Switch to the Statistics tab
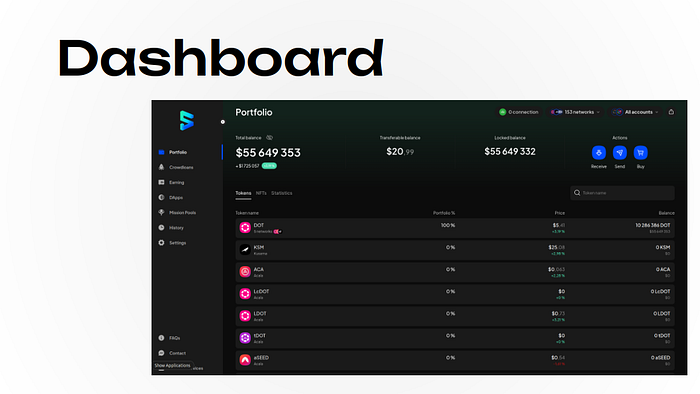 [282, 193]
